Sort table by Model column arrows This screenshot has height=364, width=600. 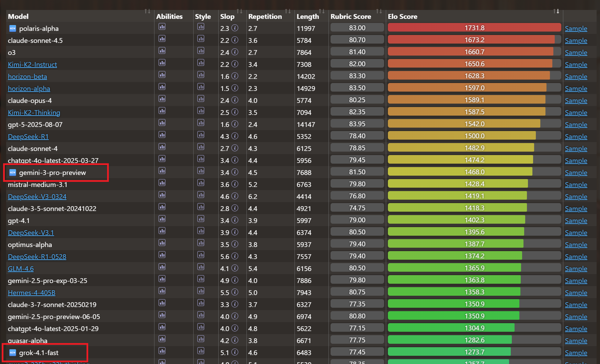[x=148, y=11]
